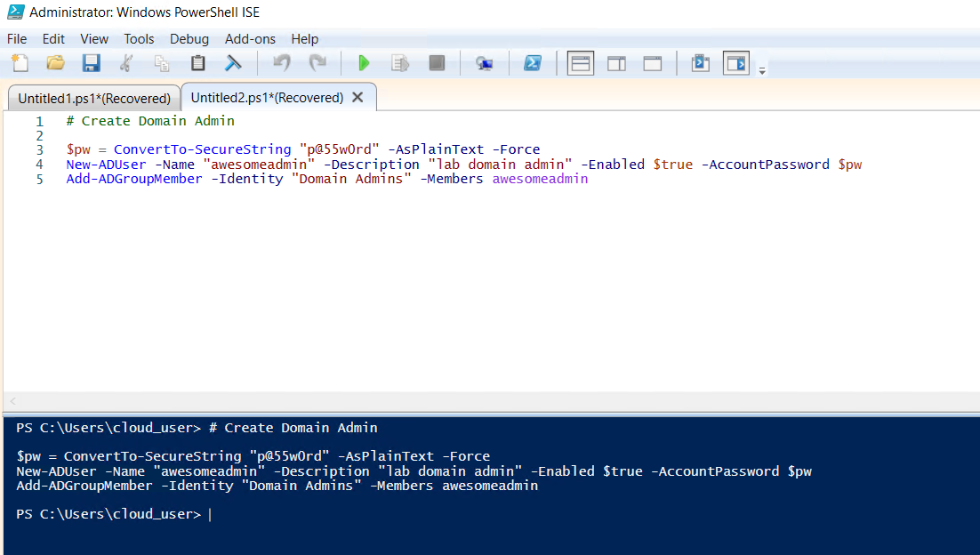Expand the toolbar options overflow arrow
The height and width of the screenshot is (555, 980).
762,71
